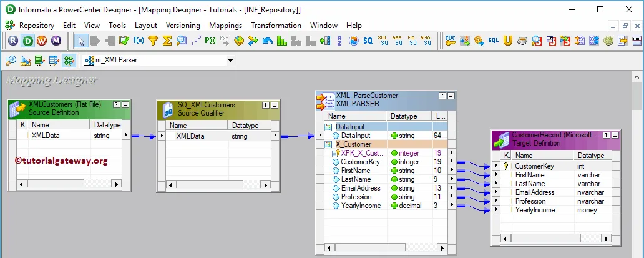
Task: Click the CDC key toolbar icon
Action: point(451,41)
